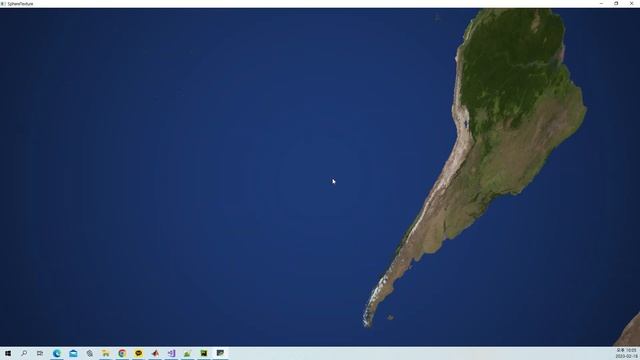Open the File Explorer taskbar icon
640x360 pixels.
(106, 353)
